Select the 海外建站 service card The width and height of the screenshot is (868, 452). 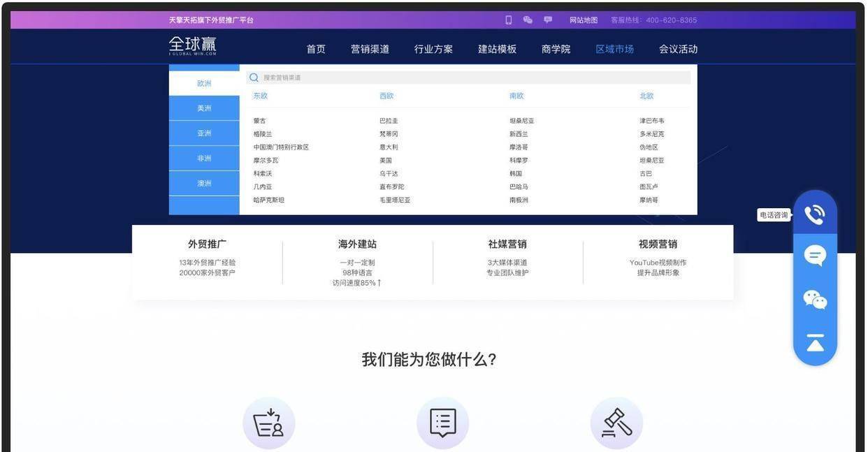tap(357, 262)
